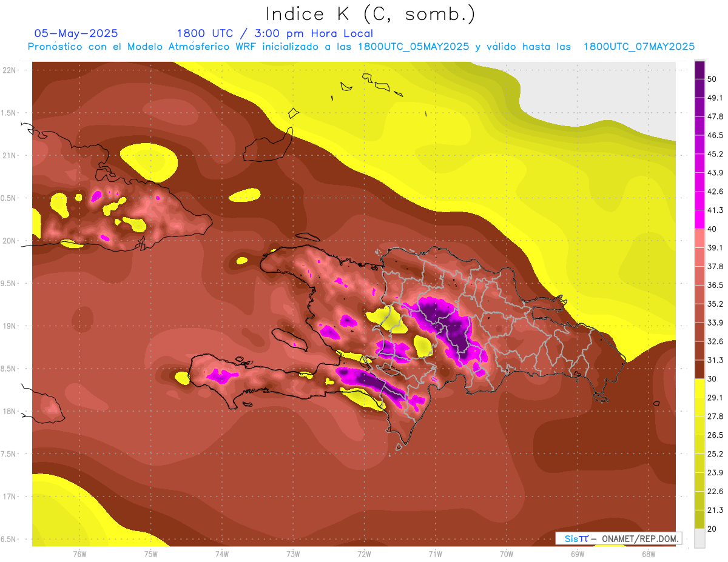Click the color bar value '47.8'
The height and width of the screenshot is (562, 728).
(715, 117)
